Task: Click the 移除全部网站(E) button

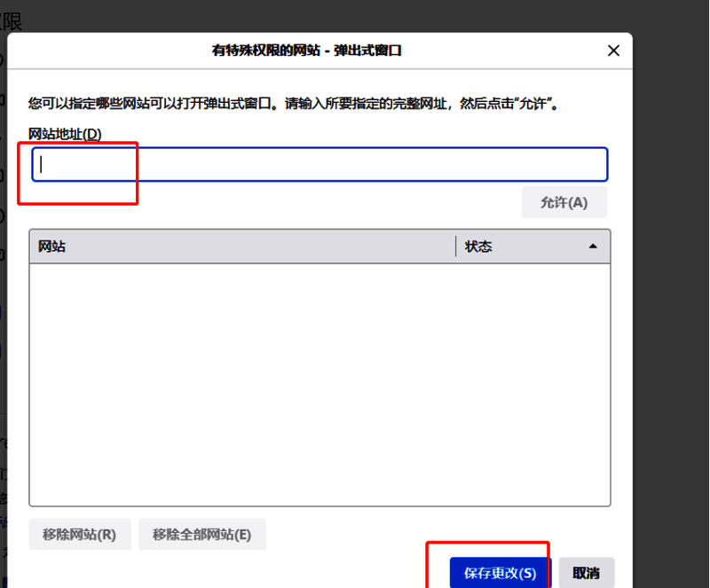Action: tap(201, 534)
